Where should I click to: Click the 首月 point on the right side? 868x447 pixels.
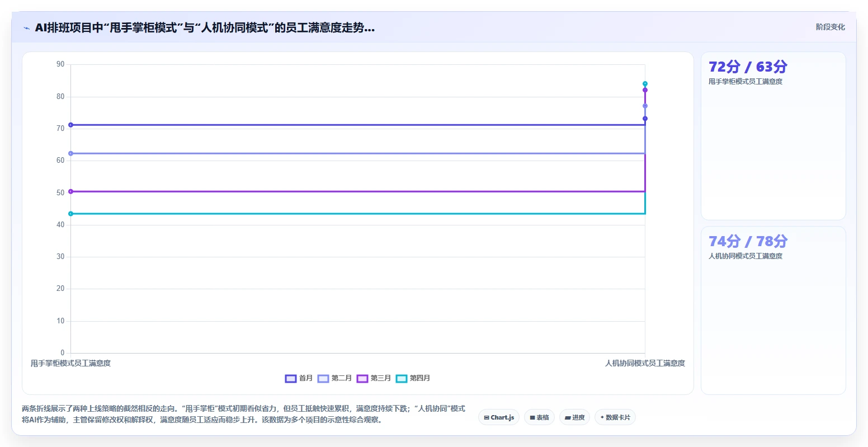click(x=645, y=119)
